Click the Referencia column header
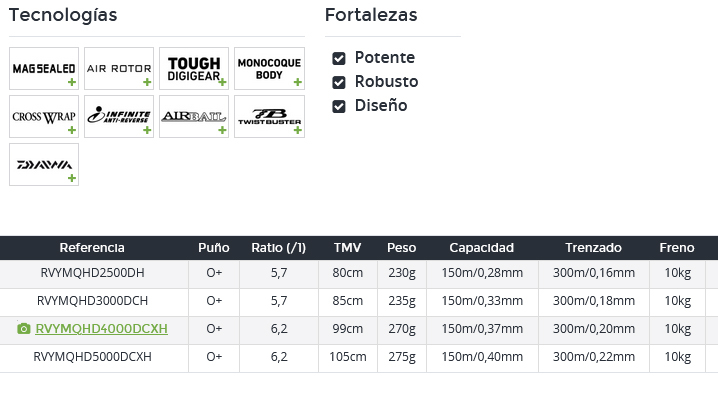Image resolution: width=718 pixels, height=393 pixels. pos(92,248)
